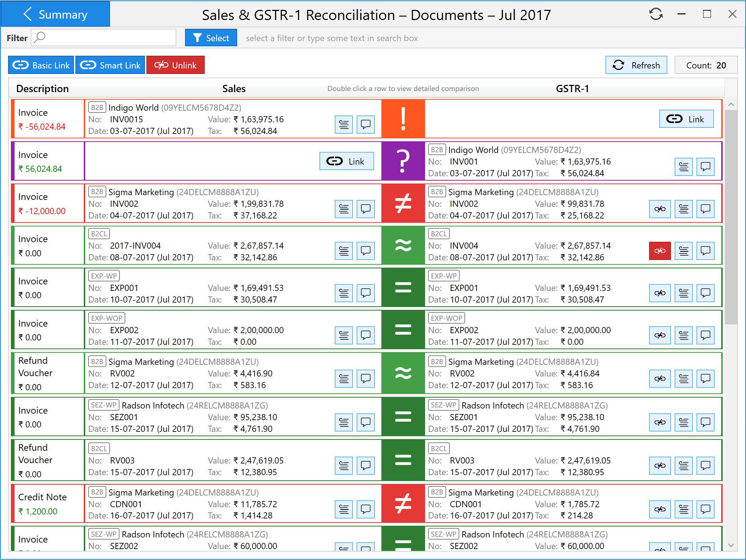
Task: Click the red unlink icon for INV004
Action: (660, 251)
